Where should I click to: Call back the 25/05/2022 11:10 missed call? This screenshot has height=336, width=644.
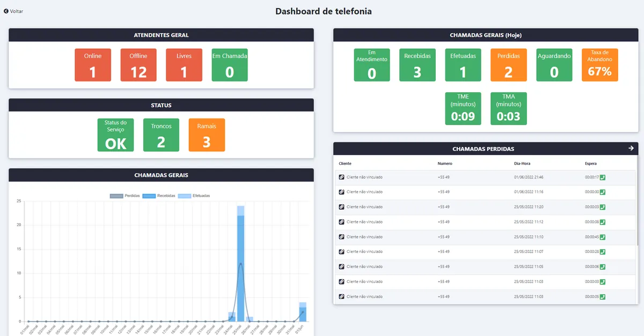[603, 237]
